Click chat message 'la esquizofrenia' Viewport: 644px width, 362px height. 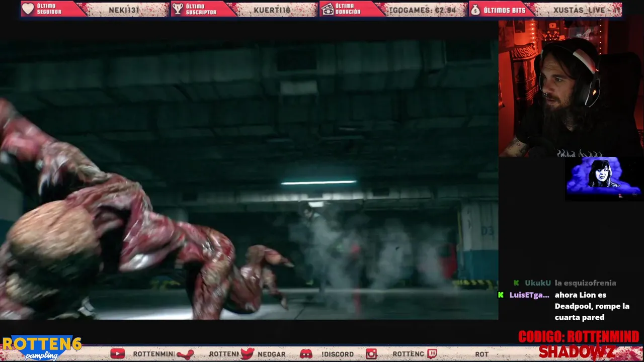[585, 283]
